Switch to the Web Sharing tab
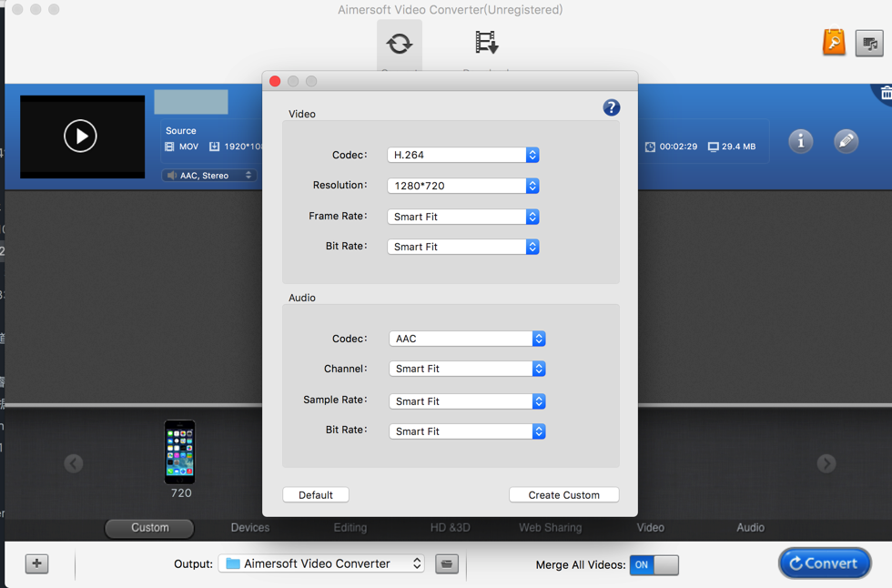 tap(550, 528)
